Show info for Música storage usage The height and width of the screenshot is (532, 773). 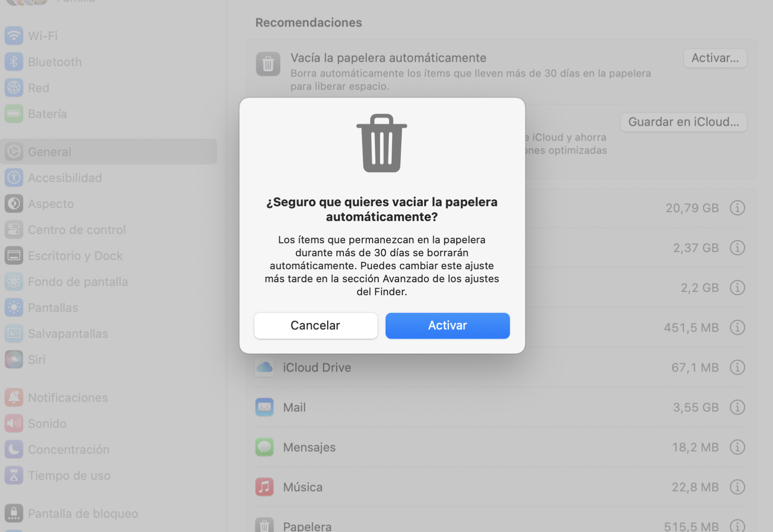[x=737, y=487]
